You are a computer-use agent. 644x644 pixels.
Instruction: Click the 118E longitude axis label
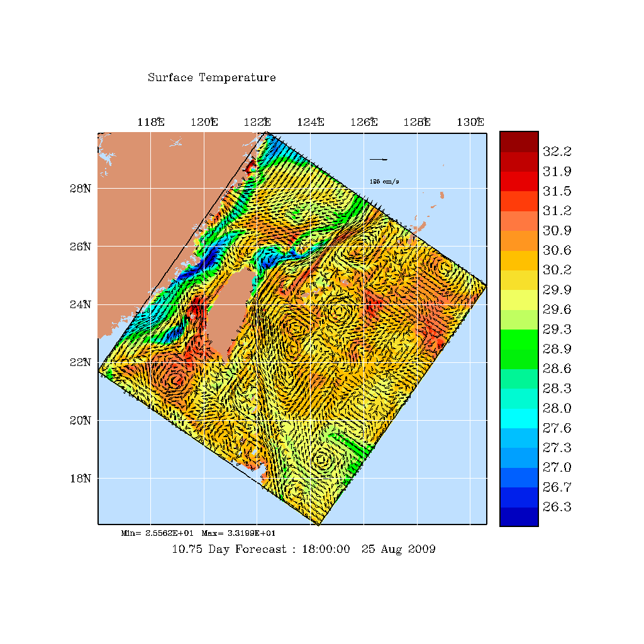pos(151,123)
